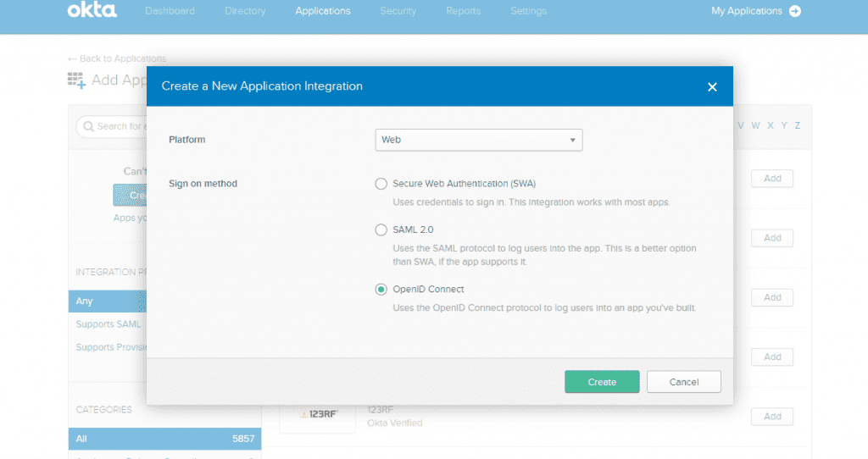Open the Dashboard menu
This screenshot has width=868, height=459.
pos(170,11)
